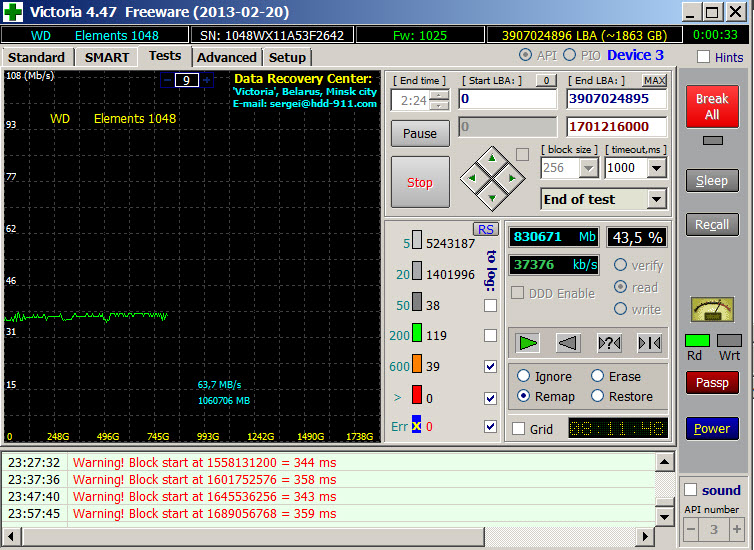This screenshot has height=550, width=754.
Task: Open the API number dropdown arrow
Action: click(735, 529)
